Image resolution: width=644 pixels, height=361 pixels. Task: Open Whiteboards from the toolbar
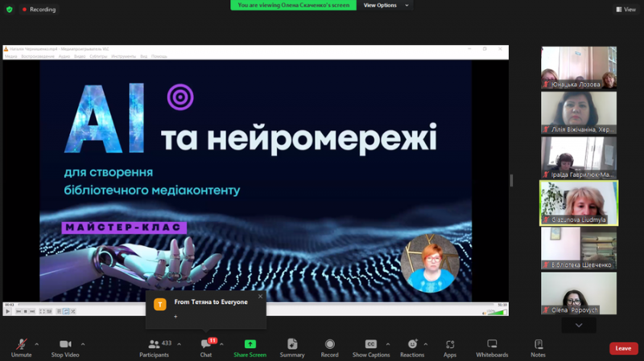coord(492,348)
